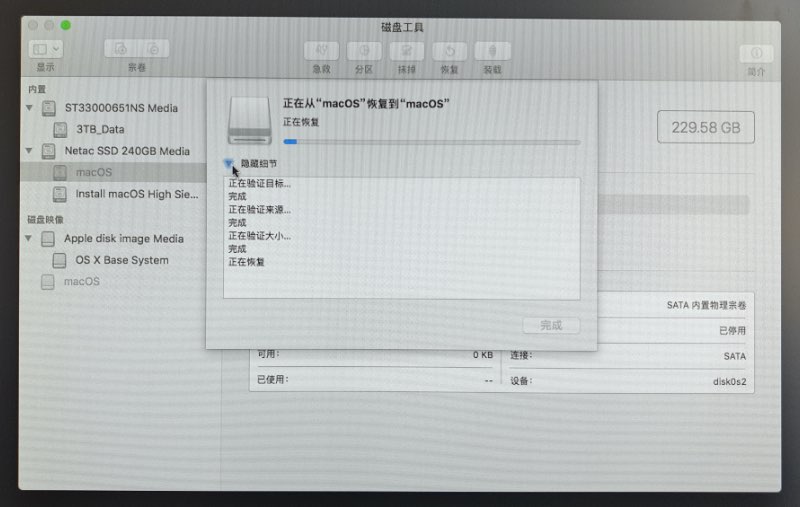Click the Install macOS High Sierra volume icon
Viewport: 800px width, 507px height.
(60, 194)
